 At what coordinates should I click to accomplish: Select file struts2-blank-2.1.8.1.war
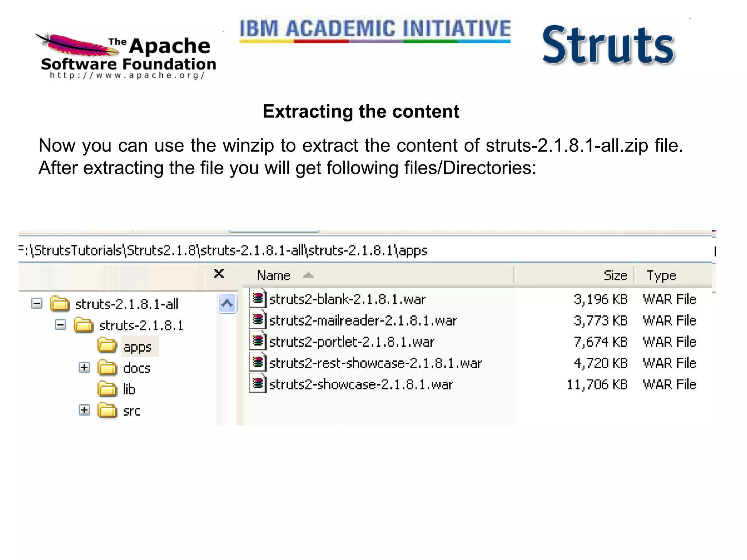348,299
